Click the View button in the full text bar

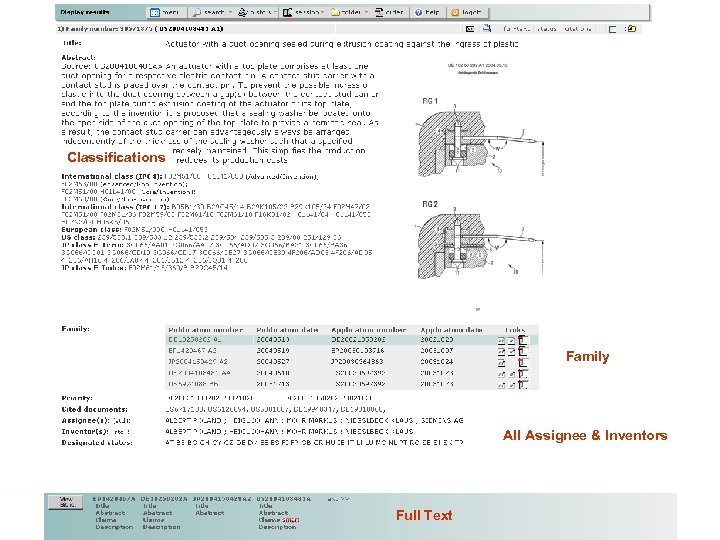tap(66, 502)
